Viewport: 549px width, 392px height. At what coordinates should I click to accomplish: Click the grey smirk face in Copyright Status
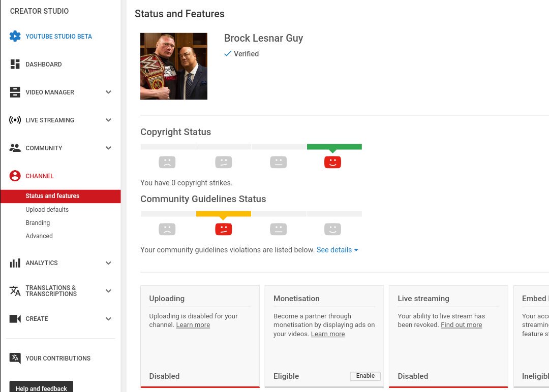point(223,162)
